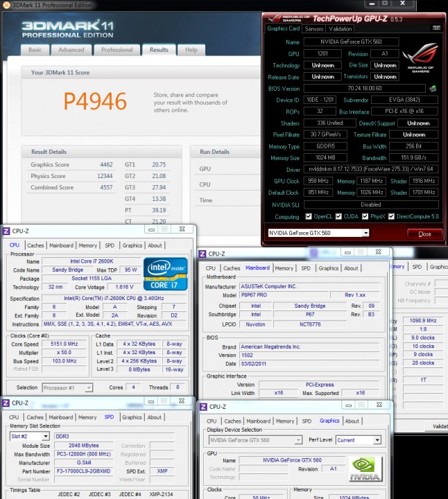
Task: Minimize the CPU-Z Mainboard window
Action: coord(347,252)
